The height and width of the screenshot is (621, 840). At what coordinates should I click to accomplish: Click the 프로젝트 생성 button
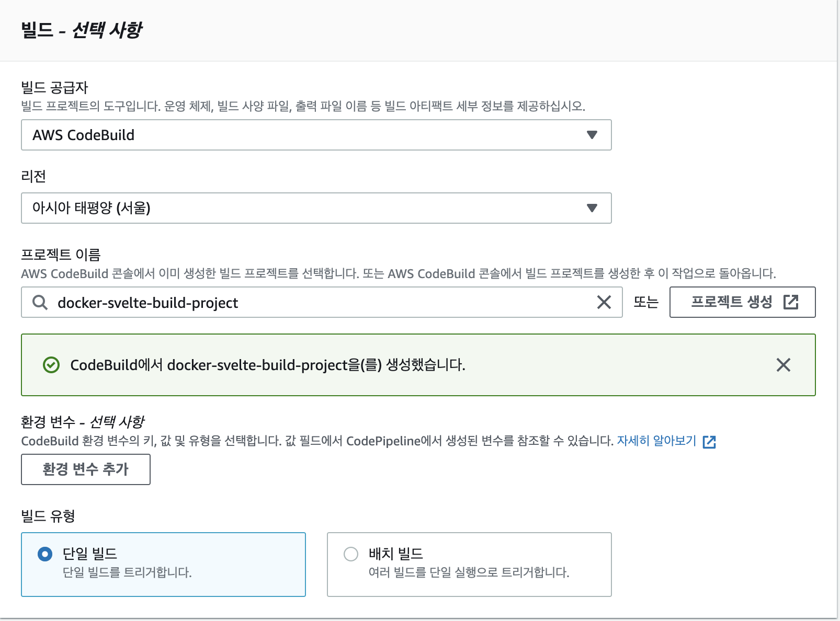[742, 302]
